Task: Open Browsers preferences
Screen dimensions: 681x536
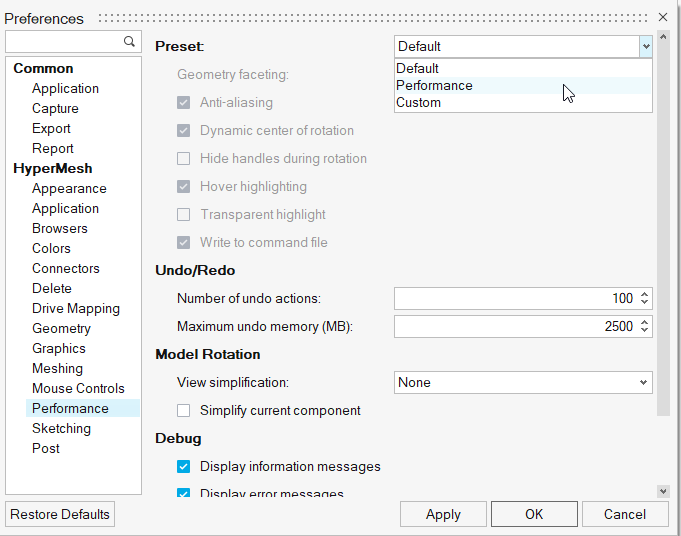Action: pyautogui.click(x=60, y=228)
